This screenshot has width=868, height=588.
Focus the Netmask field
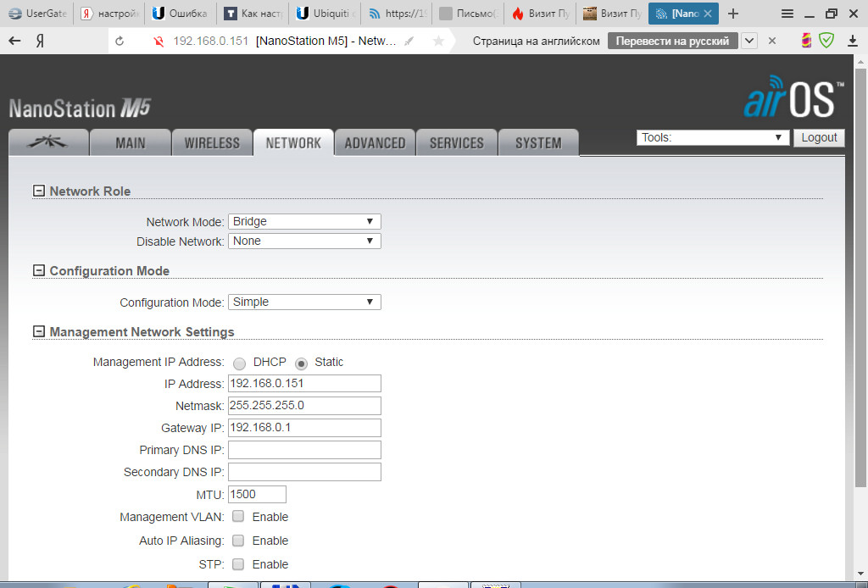point(304,406)
